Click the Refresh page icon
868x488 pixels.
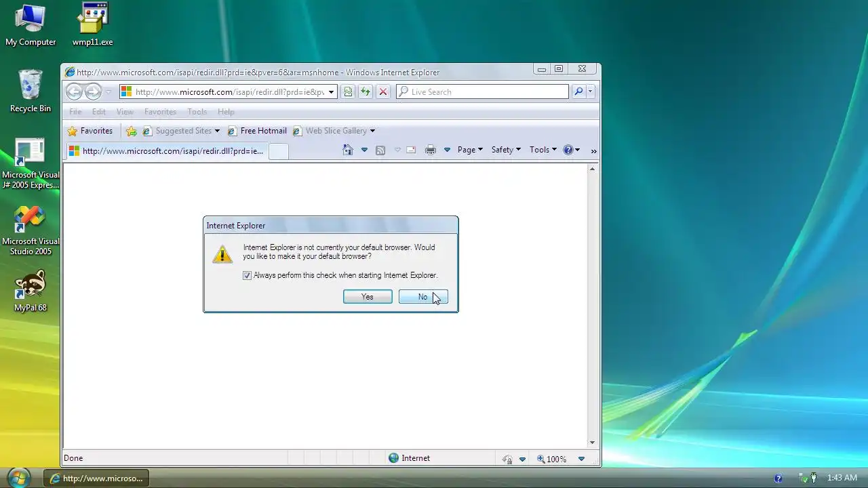coord(366,92)
